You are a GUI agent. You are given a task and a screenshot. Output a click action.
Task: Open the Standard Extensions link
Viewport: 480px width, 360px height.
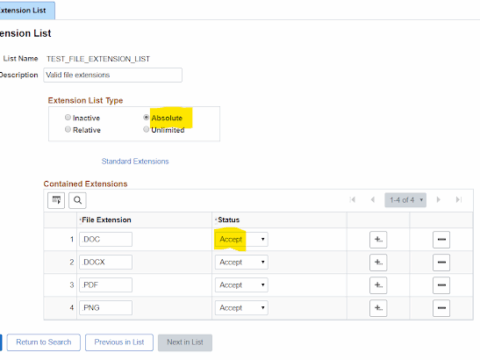[x=135, y=161]
